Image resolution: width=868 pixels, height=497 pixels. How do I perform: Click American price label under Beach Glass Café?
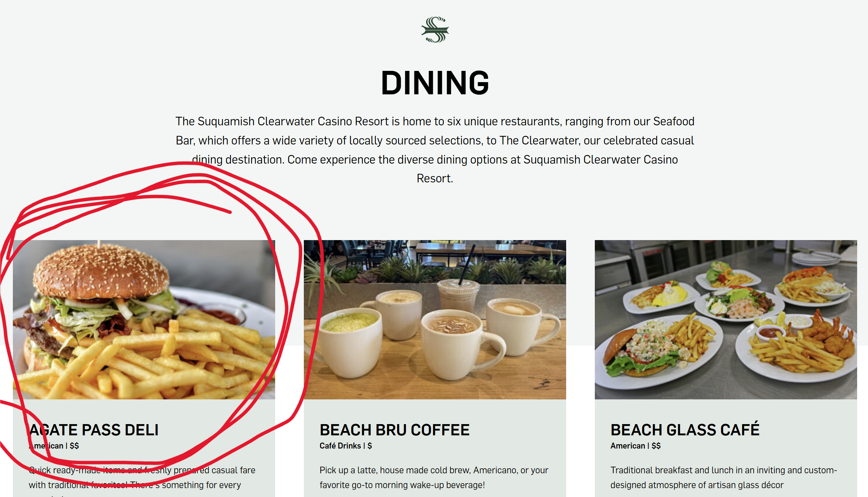click(x=635, y=446)
